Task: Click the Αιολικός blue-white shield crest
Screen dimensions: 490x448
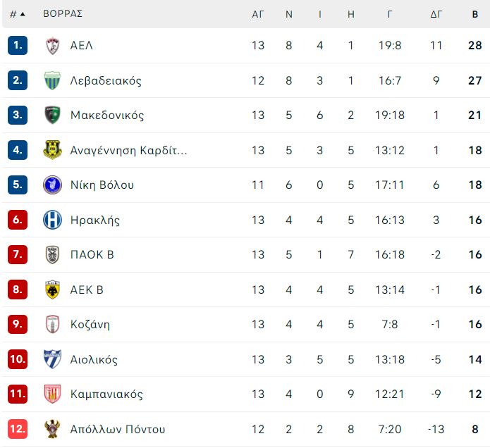Action: click(52, 359)
